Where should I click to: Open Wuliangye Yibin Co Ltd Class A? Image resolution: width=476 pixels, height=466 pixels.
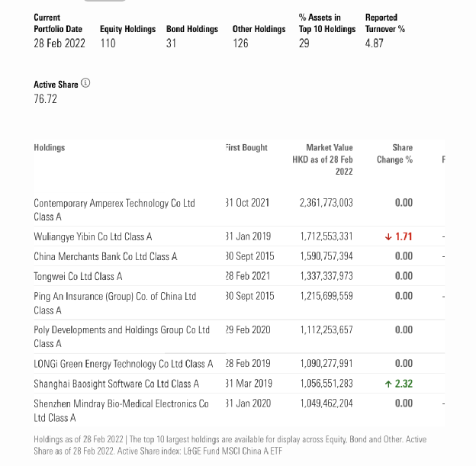93,236
